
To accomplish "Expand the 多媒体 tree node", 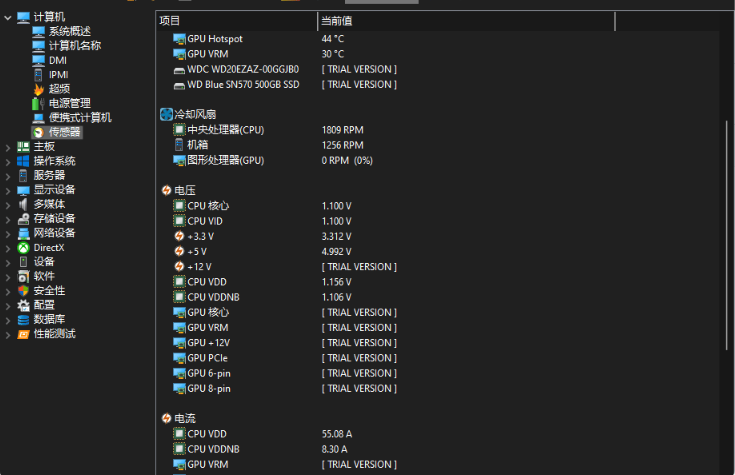I will pos(8,205).
